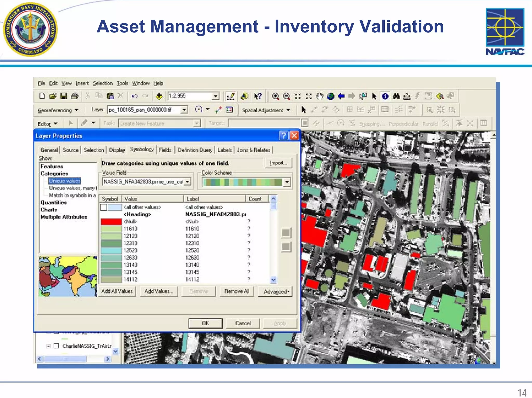Click the Find binoculars icon
Viewport: 532px width, 398px height.
[x=396, y=96]
